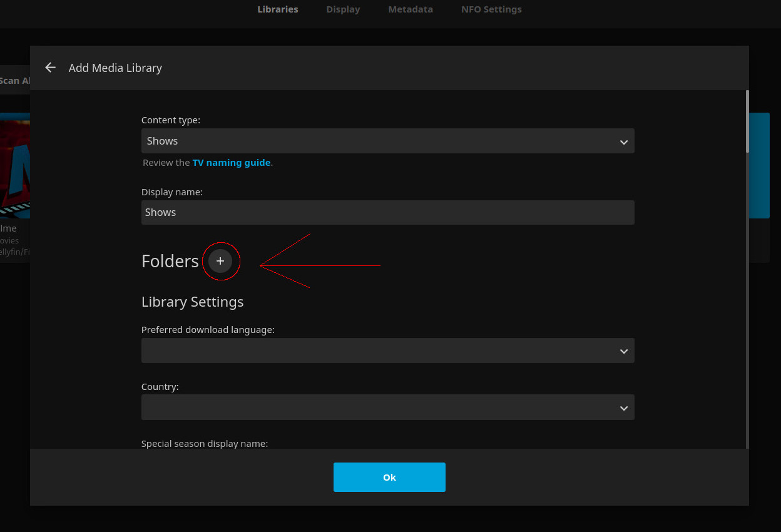Open the Country selection dropdown
Screen dimensions: 781x532
click(x=387, y=407)
